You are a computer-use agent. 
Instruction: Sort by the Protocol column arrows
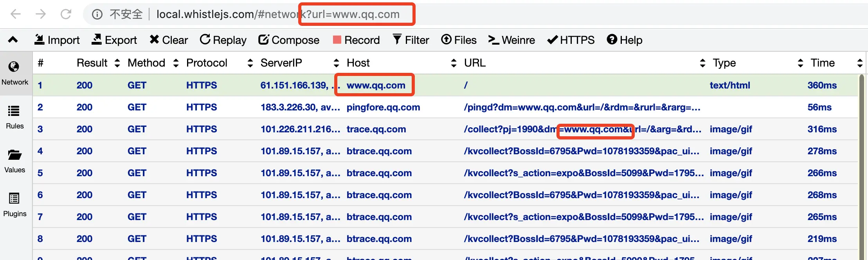(x=250, y=63)
